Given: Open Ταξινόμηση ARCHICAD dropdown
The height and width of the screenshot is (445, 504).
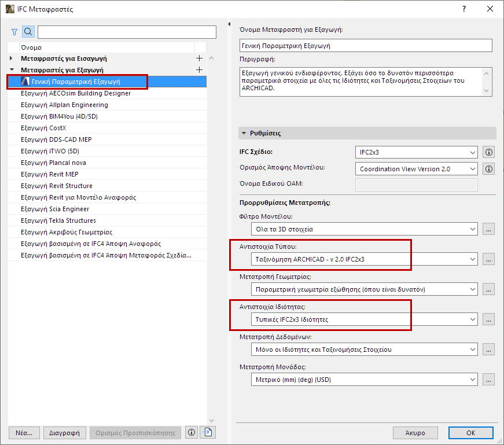Looking at the screenshot, I should point(364,259).
